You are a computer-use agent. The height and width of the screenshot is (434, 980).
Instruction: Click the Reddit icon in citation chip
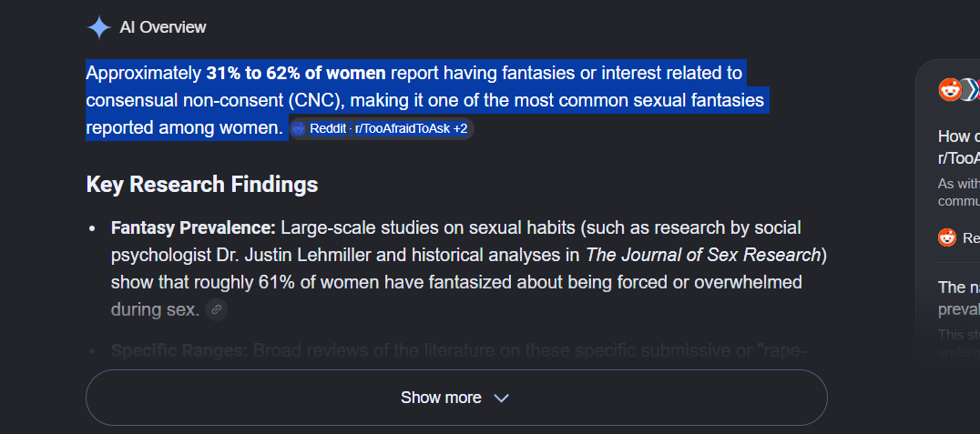[299, 128]
